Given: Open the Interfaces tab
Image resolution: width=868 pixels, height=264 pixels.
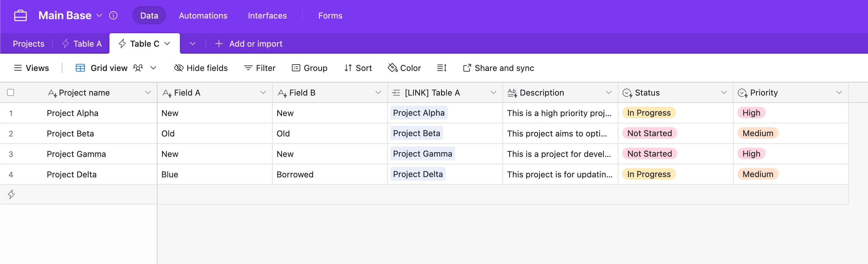Looking at the screenshot, I should (267, 15).
